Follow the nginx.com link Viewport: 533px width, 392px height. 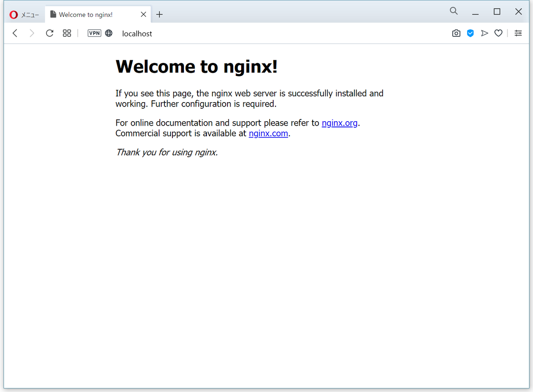click(268, 133)
